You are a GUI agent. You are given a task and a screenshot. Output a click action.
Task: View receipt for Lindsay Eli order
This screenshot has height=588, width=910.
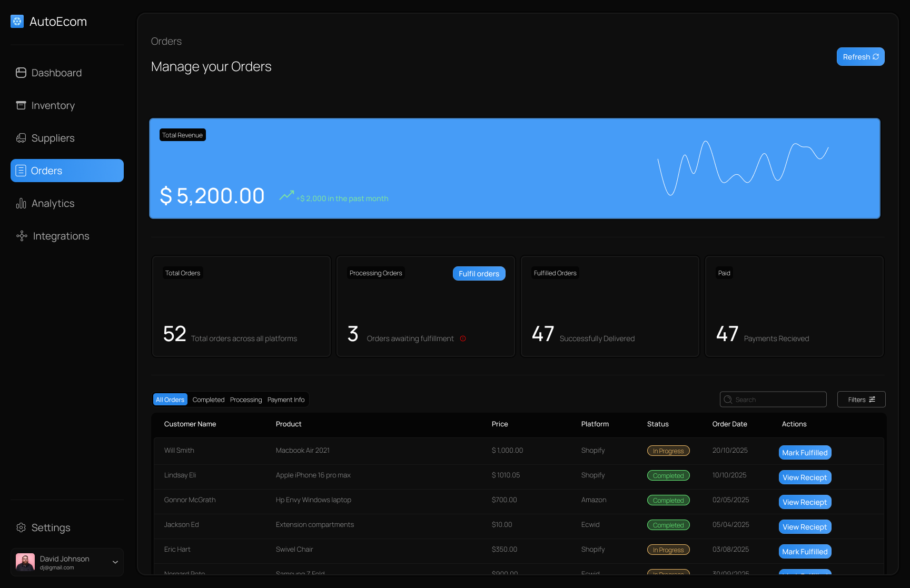805,477
